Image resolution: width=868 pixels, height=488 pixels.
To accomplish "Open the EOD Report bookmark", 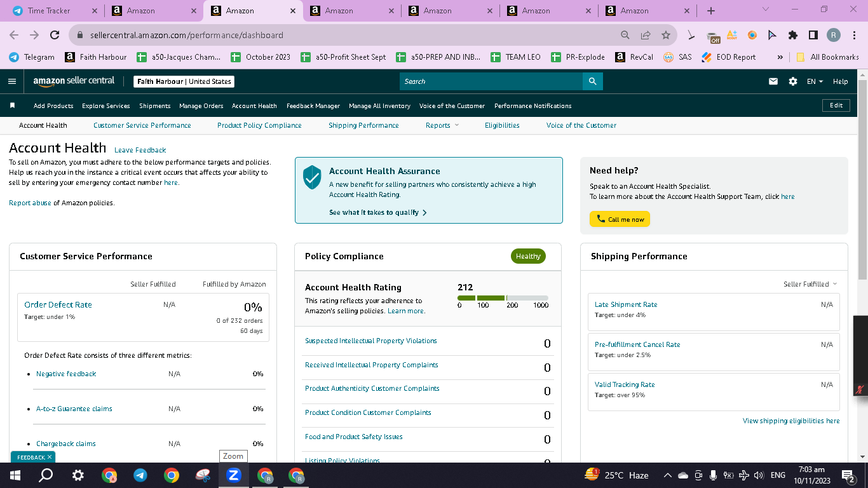I will tap(729, 57).
